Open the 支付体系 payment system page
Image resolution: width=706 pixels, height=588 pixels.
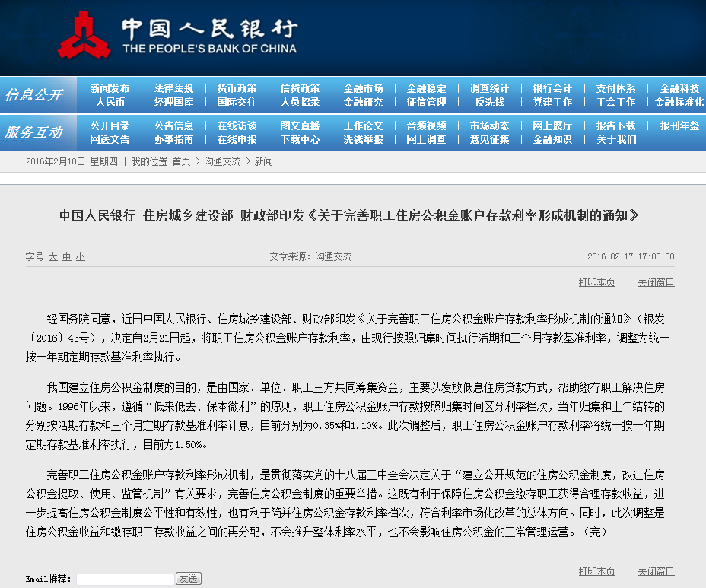click(x=615, y=87)
